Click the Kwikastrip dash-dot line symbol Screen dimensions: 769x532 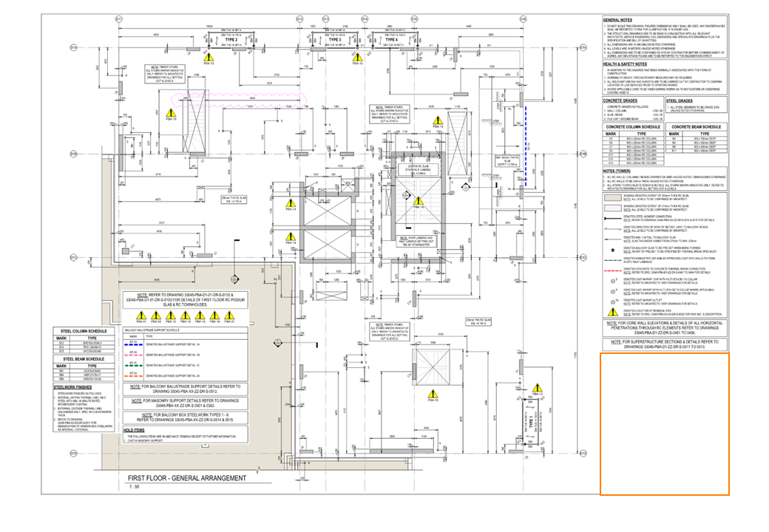[612, 260]
